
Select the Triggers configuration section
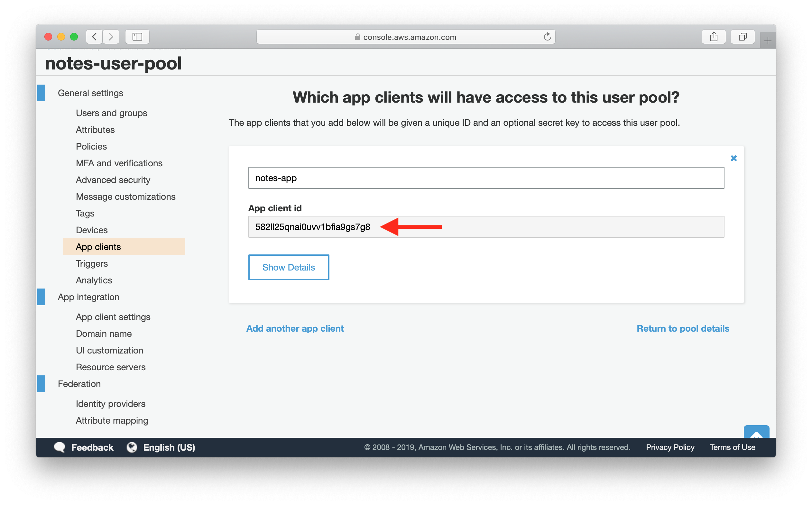[x=91, y=263]
